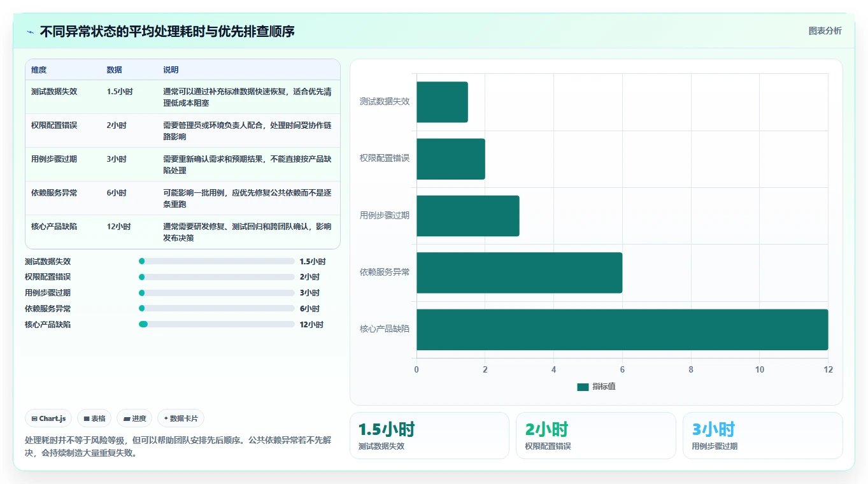
Task: Toggle the 指标值 legend color box
Action: (x=583, y=387)
